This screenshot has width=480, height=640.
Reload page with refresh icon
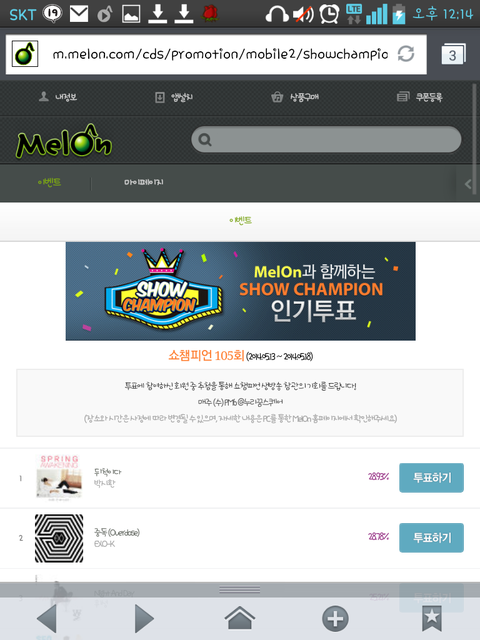(x=406, y=54)
